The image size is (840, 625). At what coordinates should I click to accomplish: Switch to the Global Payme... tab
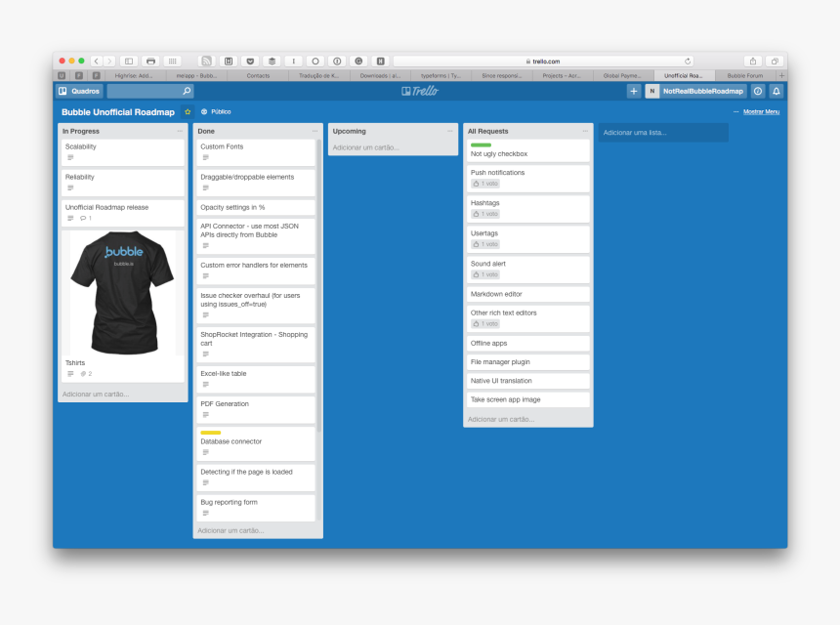pyautogui.click(x=621, y=75)
